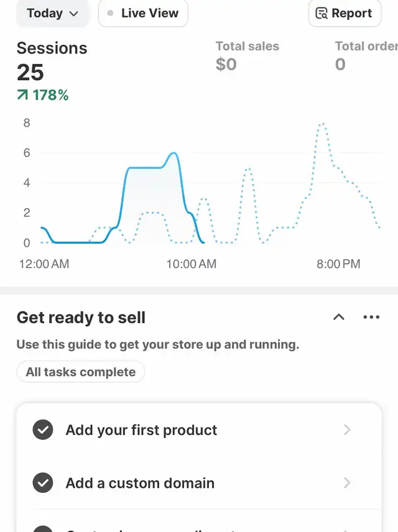Toggle the Add your first product checkmark
This screenshot has width=398, height=532.
point(43,430)
